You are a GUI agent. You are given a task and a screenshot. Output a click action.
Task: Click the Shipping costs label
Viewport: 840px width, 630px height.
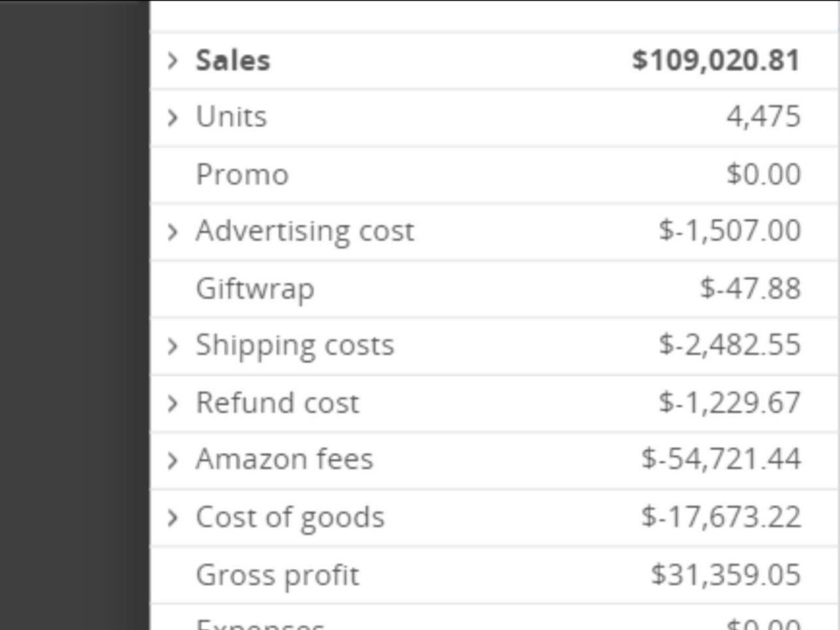(295, 346)
